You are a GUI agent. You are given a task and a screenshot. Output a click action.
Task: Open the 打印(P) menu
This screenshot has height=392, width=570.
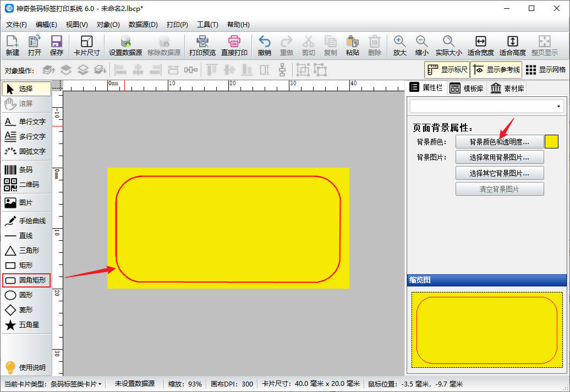177,24
